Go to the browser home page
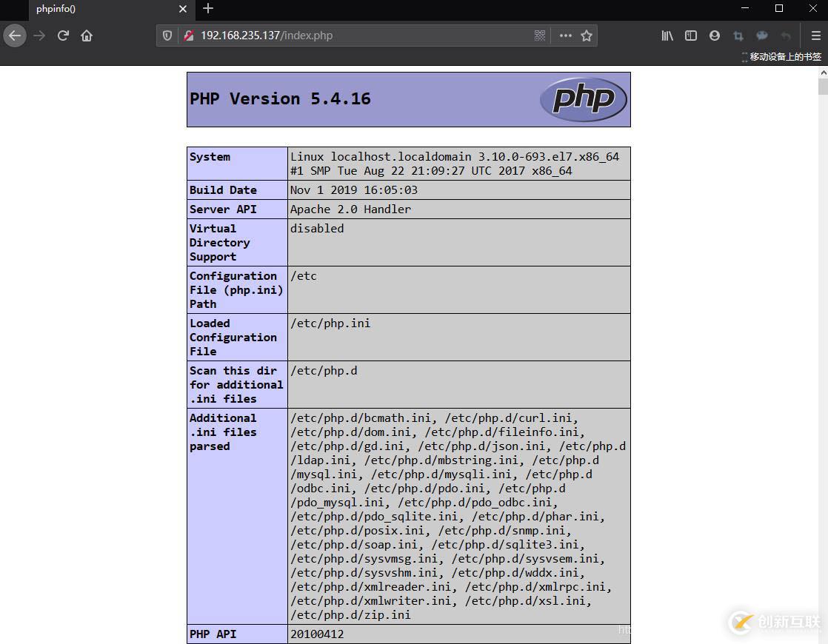 [87, 36]
